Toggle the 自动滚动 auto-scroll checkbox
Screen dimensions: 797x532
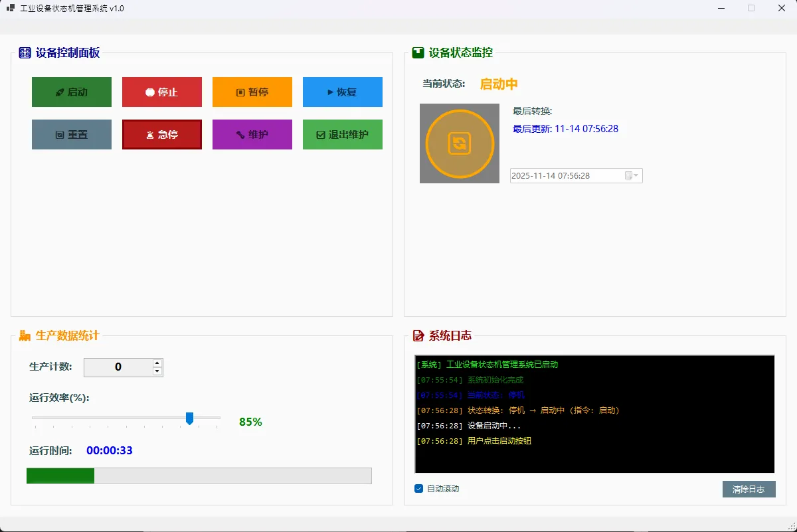[x=419, y=489]
